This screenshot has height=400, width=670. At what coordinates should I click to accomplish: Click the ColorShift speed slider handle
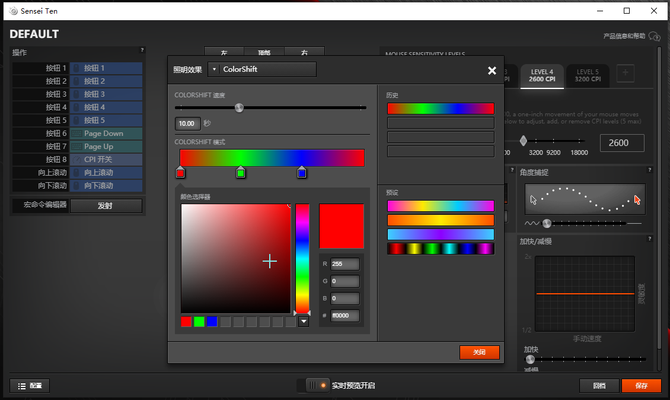click(239, 107)
